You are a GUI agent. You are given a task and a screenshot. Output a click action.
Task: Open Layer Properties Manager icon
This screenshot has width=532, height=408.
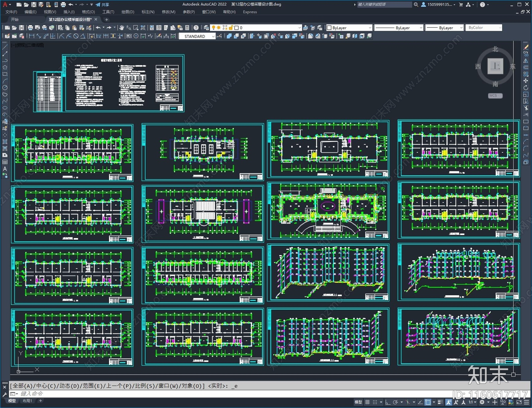(x=206, y=28)
